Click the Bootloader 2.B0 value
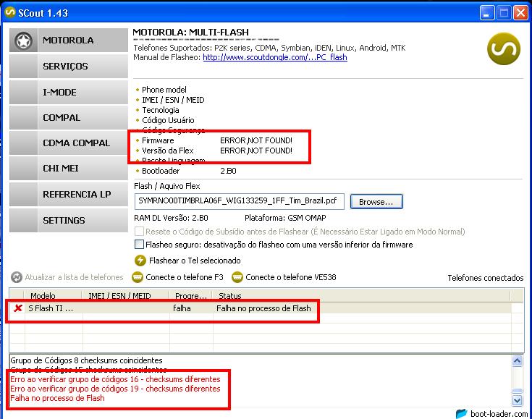532x419 pixels. point(228,171)
